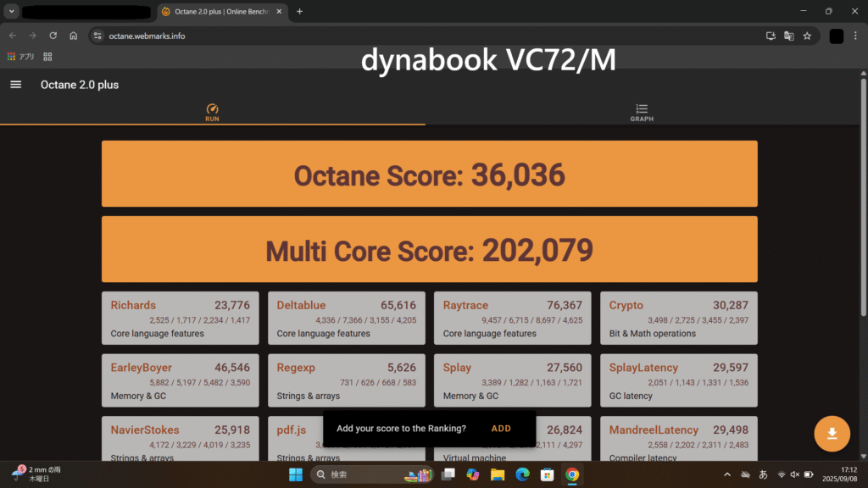868x488 pixels.
Task: Click the Octane Score 36,036 banner
Action: (430, 174)
